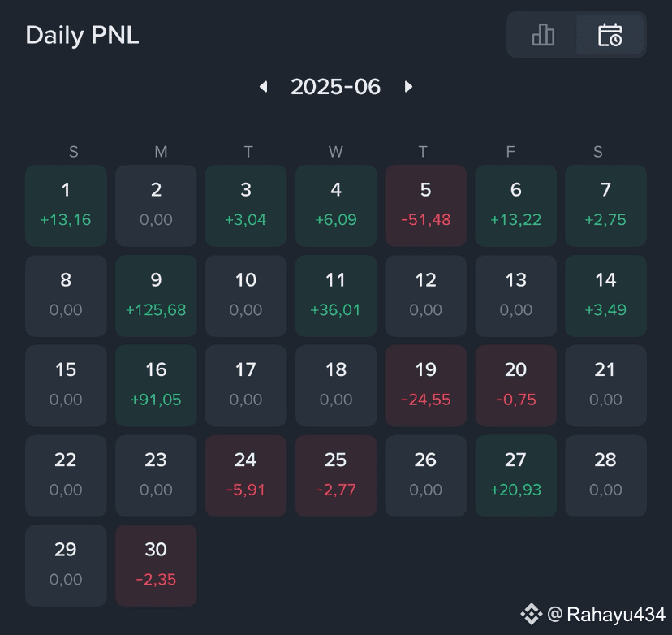Pick day 27 showing +20,93
This screenshot has height=635, width=672.
[516, 476]
